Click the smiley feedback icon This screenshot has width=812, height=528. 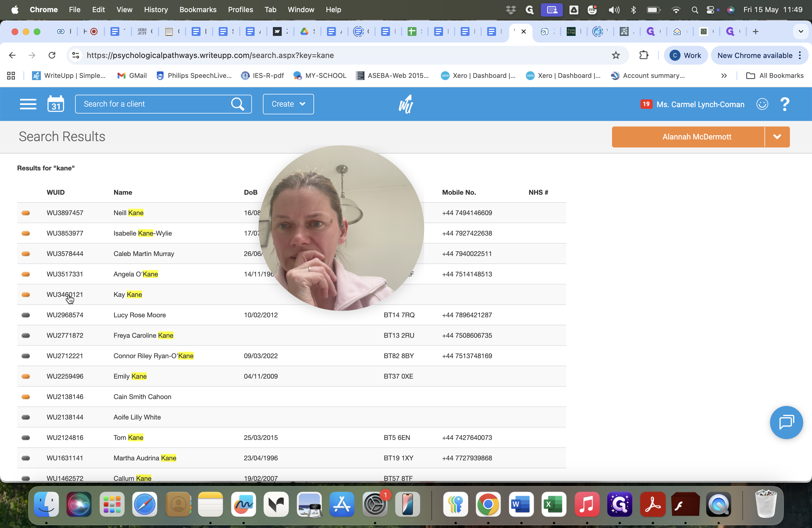tap(762, 104)
